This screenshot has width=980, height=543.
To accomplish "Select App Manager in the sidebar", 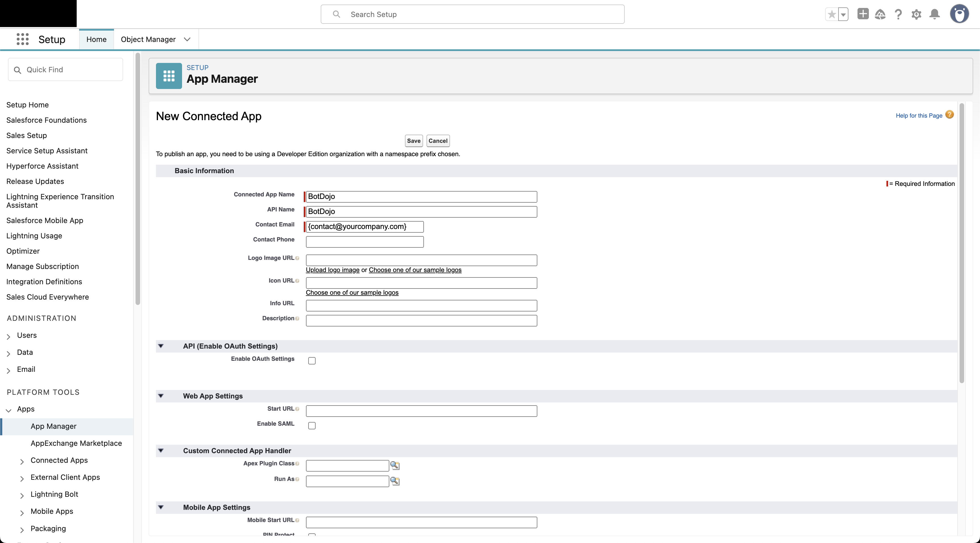I will coord(53,426).
